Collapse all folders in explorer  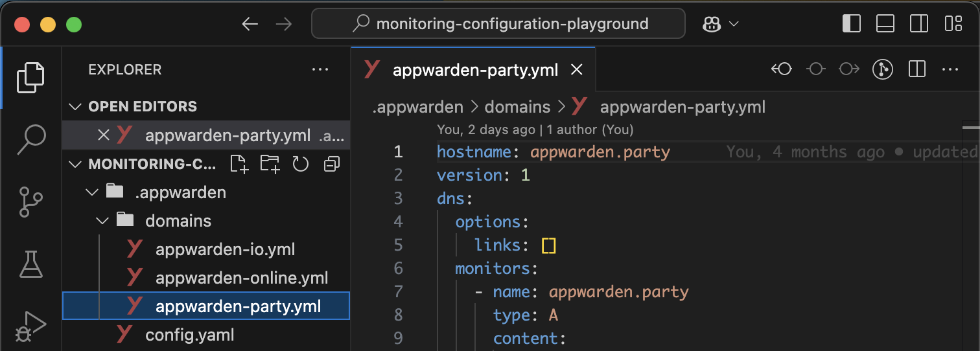click(331, 164)
